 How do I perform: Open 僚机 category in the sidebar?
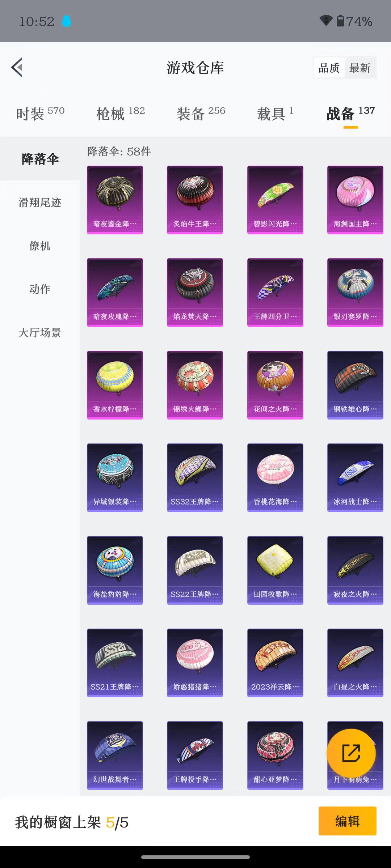click(x=40, y=246)
